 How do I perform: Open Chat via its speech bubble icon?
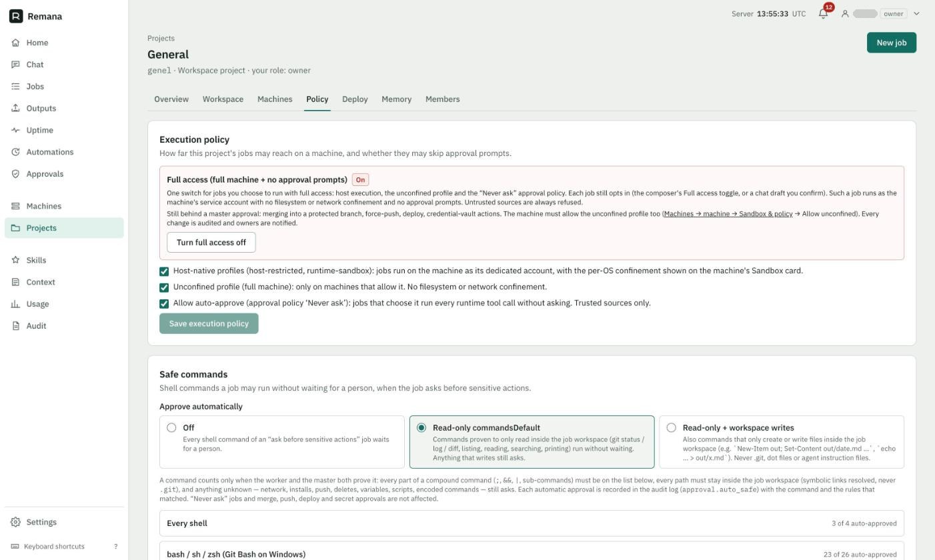tap(15, 65)
